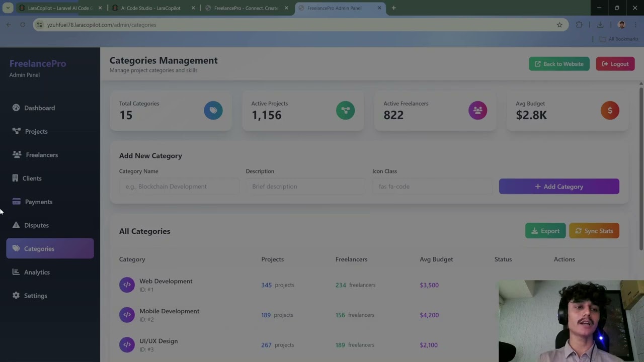Click Web Development category name

166,281
